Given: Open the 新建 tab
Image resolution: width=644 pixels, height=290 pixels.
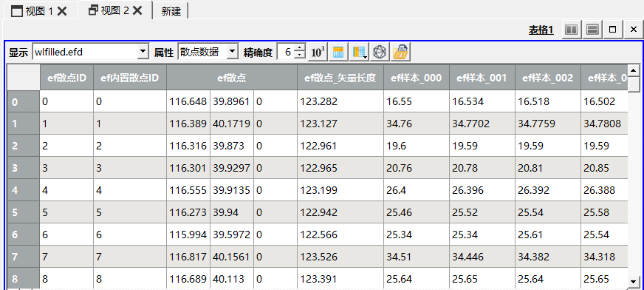Looking at the screenshot, I should tap(171, 11).
